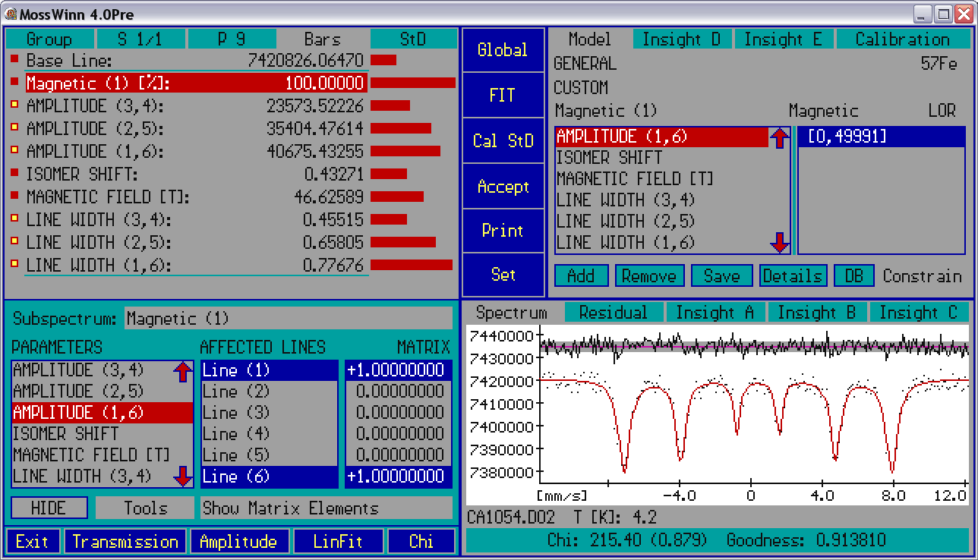Open the Tools button
This screenshot has height=560, width=978.
click(145, 508)
